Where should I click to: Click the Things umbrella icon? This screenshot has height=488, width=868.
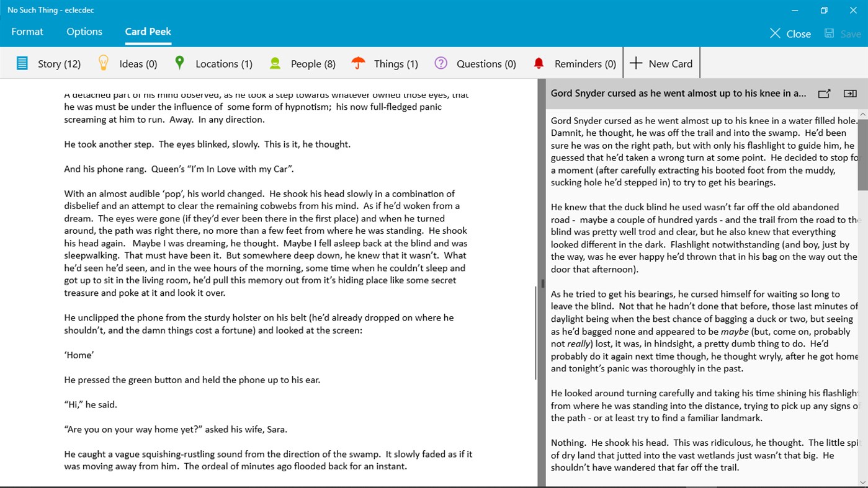coord(358,63)
